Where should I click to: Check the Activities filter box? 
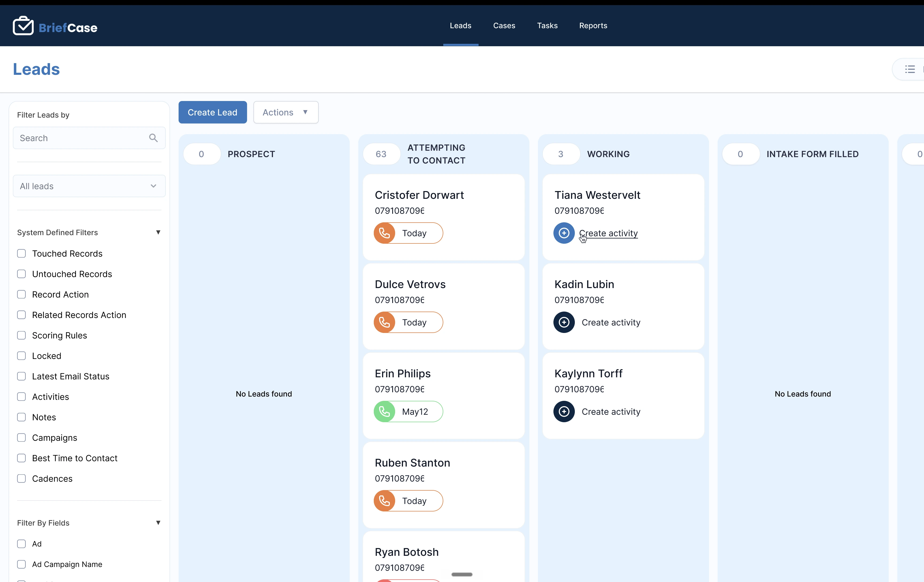click(21, 397)
